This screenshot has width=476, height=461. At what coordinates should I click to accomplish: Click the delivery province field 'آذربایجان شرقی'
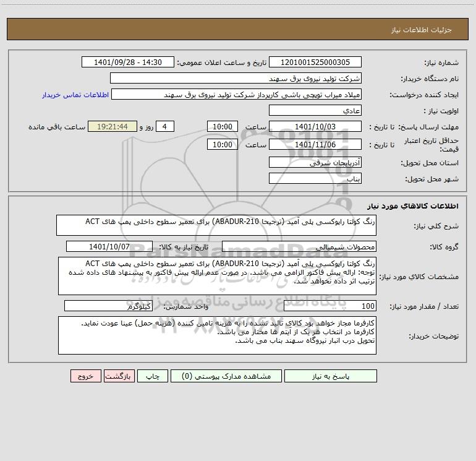coord(315,163)
